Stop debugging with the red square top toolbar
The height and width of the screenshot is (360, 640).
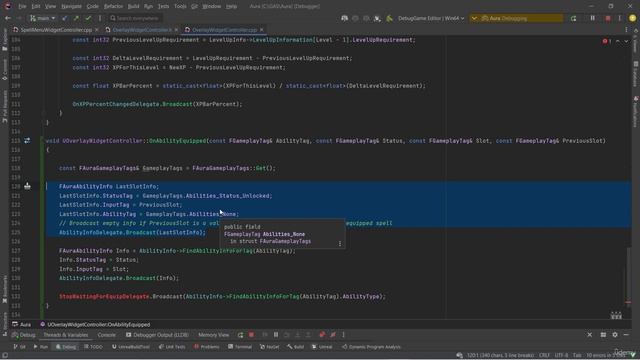click(x=608, y=18)
